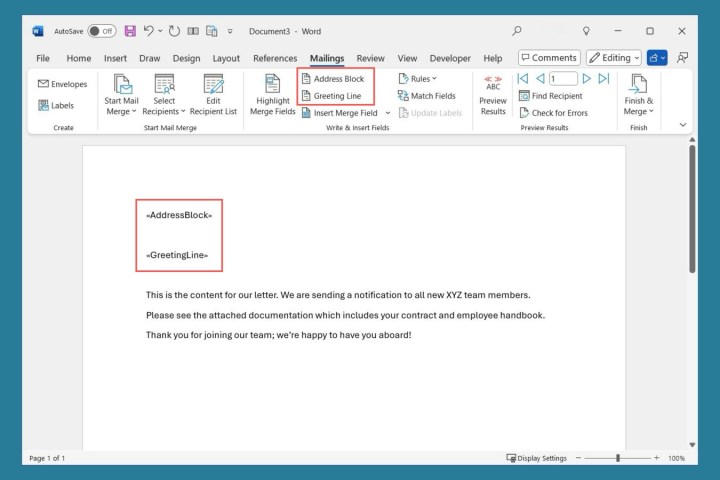Screen dimensions: 720x480
Task: Click the zoom slider in status bar
Action: click(x=618, y=458)
